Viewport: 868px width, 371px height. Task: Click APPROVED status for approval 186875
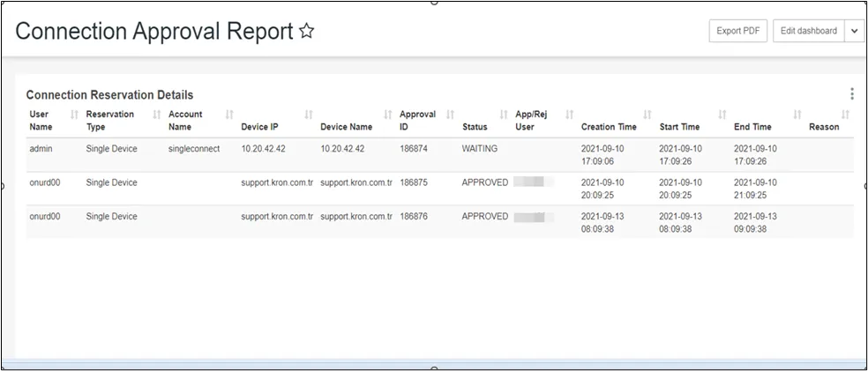coord(485,182)
